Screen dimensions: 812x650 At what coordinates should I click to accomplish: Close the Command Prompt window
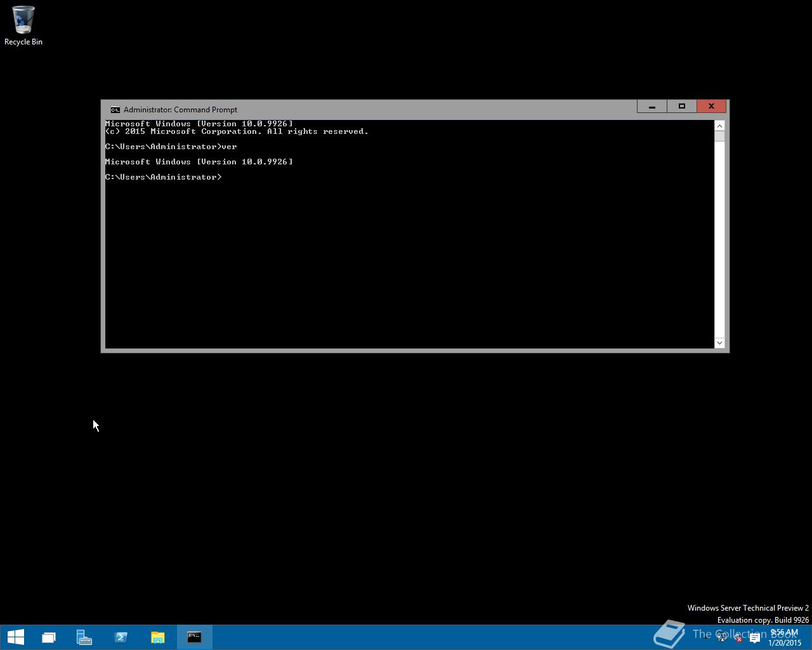point(711,107)
